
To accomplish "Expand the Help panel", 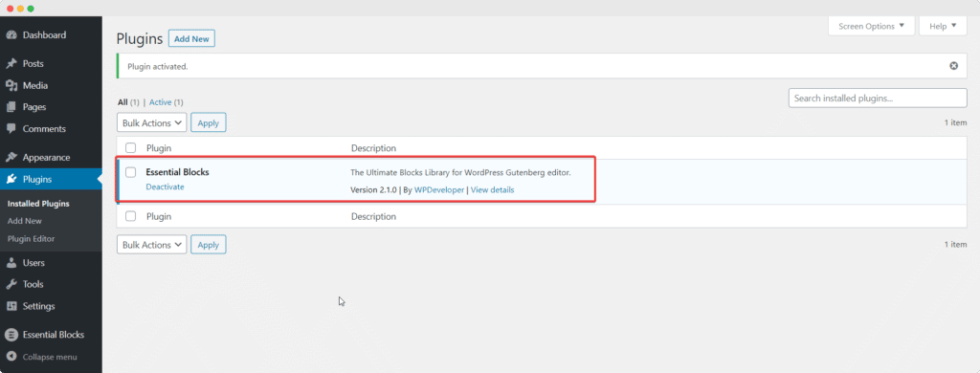I will [x=943, y=26].
